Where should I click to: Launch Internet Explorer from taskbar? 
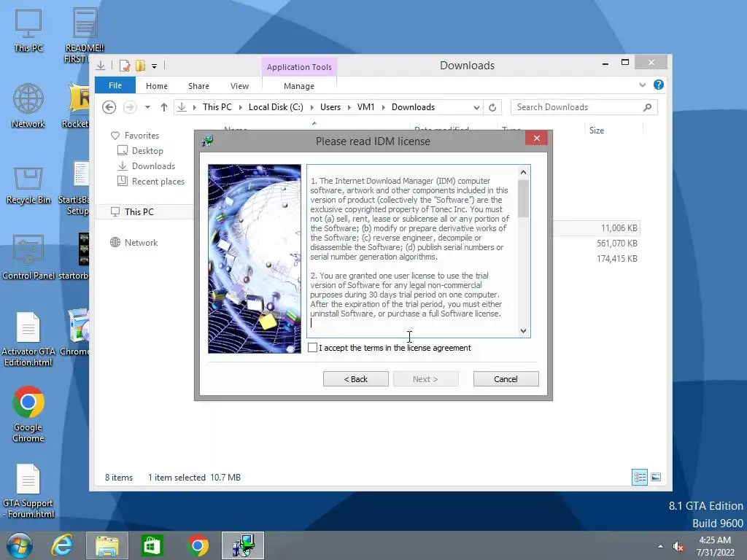[63, 545]
